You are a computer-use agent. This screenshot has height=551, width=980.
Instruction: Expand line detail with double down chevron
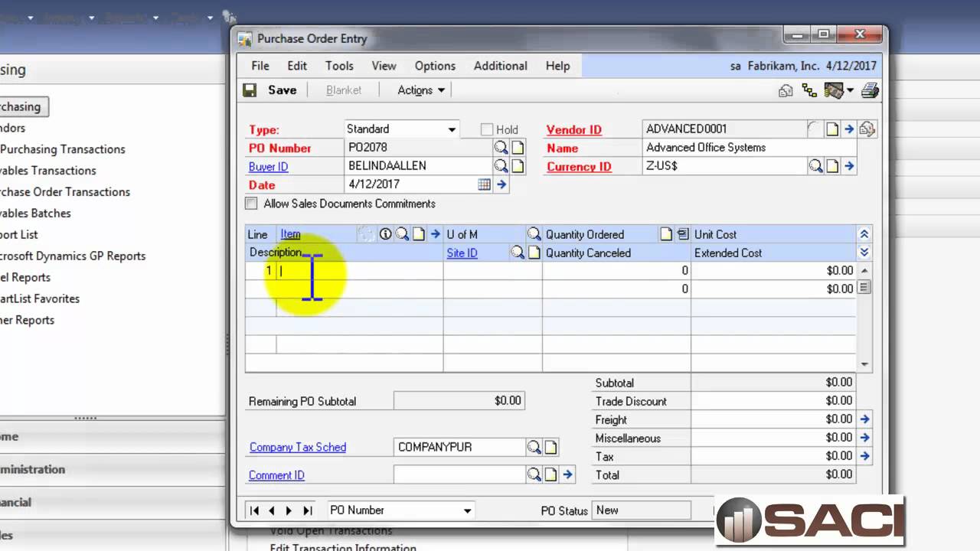pyautogui.click(x=864, y=253)
